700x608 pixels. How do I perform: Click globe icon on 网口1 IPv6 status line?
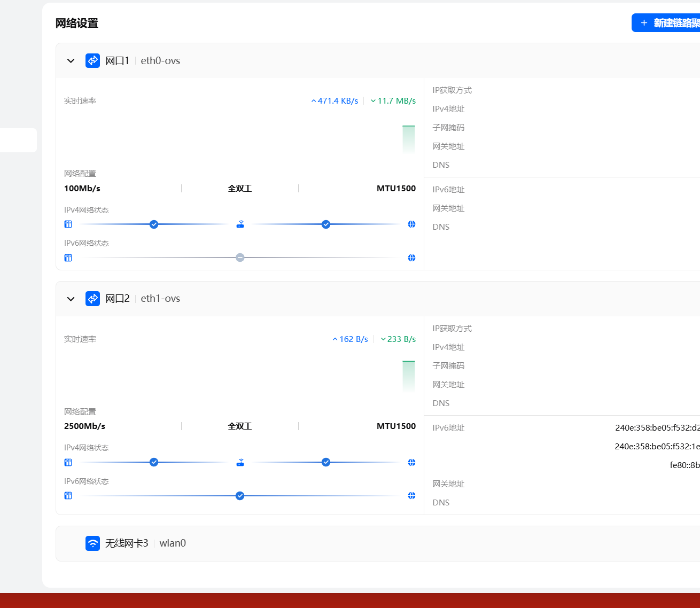pyautogui.click(x=411, y=258)
